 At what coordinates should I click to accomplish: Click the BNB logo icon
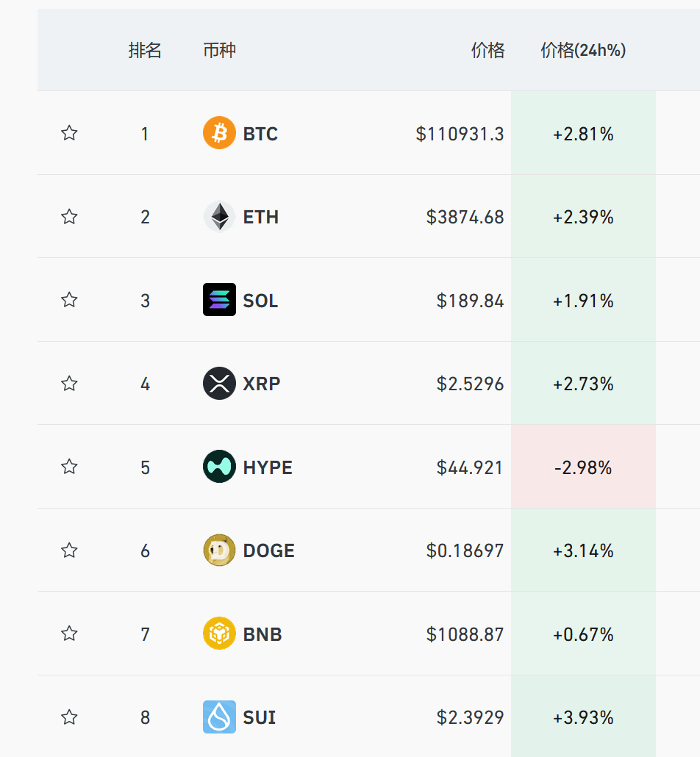[x=219, y=634]
